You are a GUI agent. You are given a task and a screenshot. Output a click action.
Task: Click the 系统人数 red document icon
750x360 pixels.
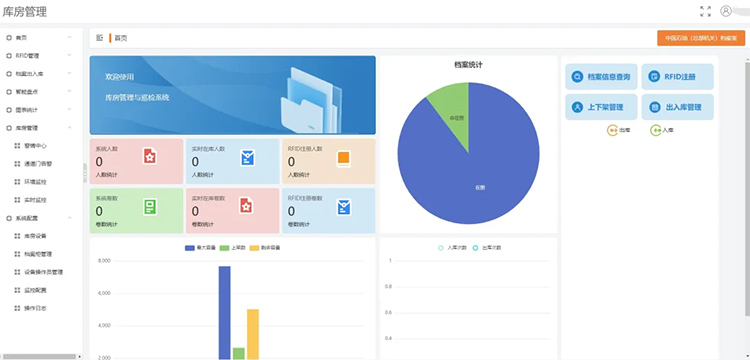[x=150, y=156]
